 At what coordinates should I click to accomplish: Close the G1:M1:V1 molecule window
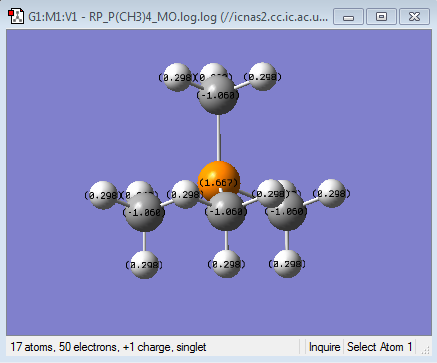(414, 17)
